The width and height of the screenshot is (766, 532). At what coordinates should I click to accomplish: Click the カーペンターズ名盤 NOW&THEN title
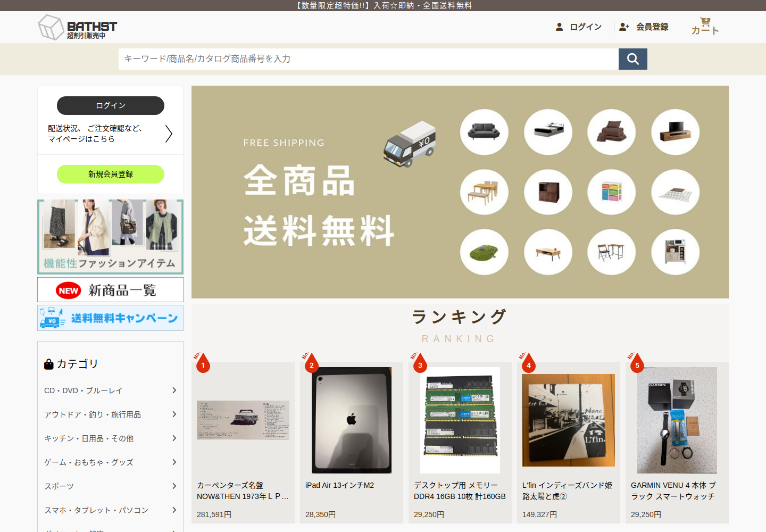point(243,491)
